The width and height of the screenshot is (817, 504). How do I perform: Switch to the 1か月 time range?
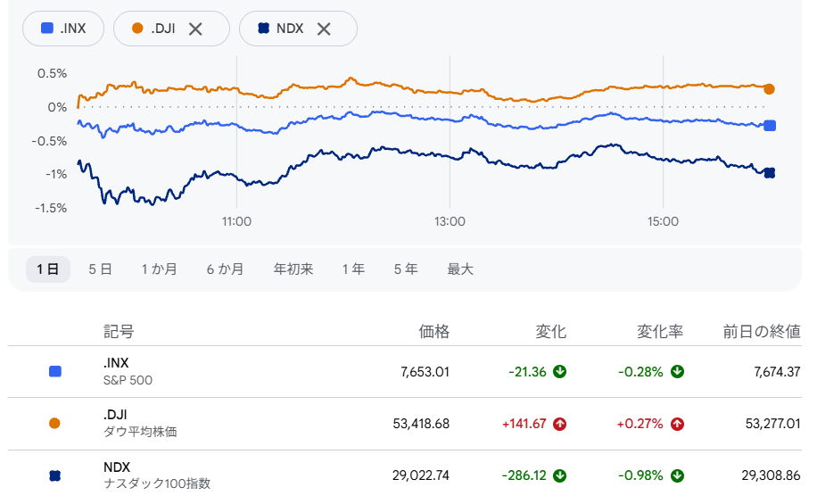click(160, 269)
